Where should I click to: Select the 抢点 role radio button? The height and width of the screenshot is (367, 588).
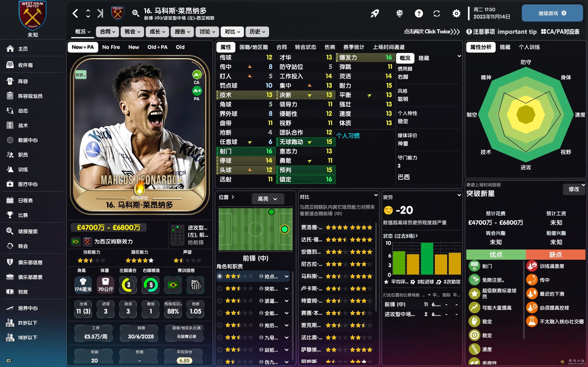coord(220,276)
